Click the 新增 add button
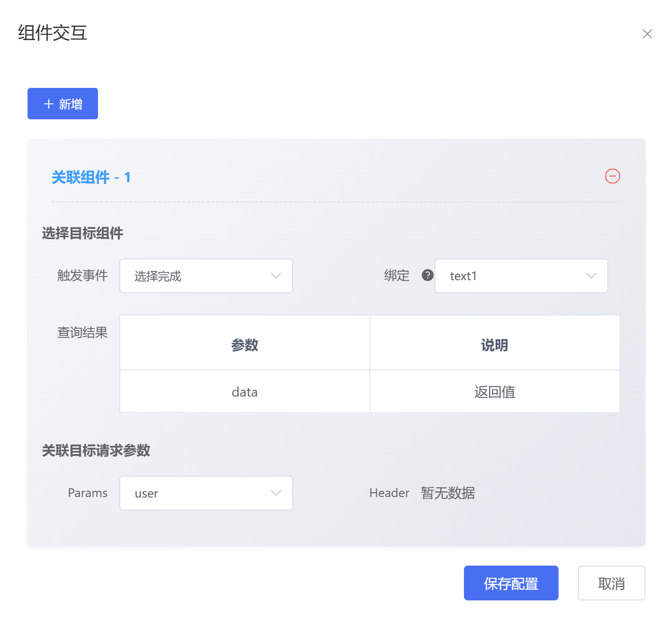The image size is (672, 626). (x=63, y=104)
